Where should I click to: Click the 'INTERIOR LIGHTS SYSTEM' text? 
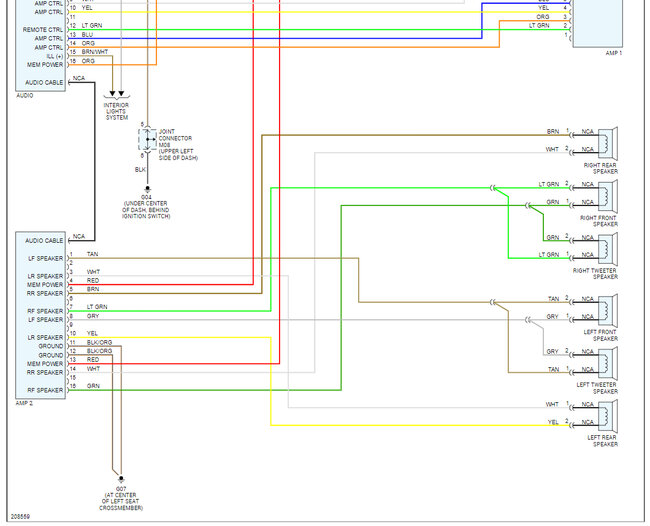[x=116, y=112]
